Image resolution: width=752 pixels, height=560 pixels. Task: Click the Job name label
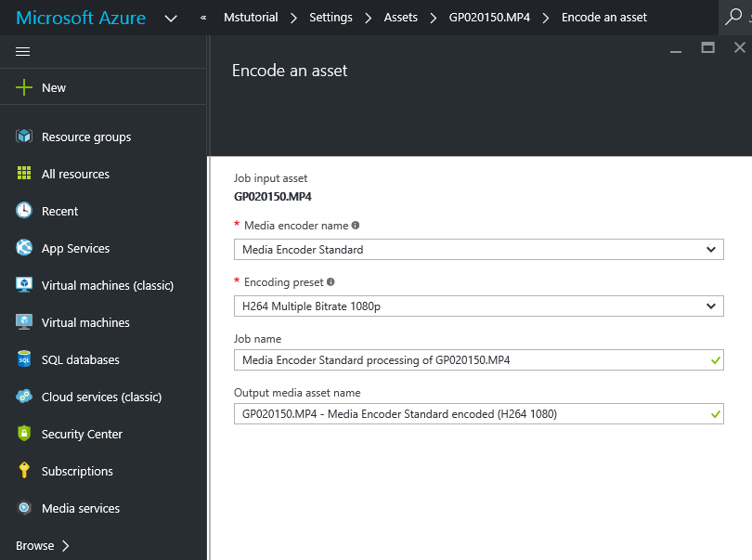pyautogui.click(x=257, y=339)
